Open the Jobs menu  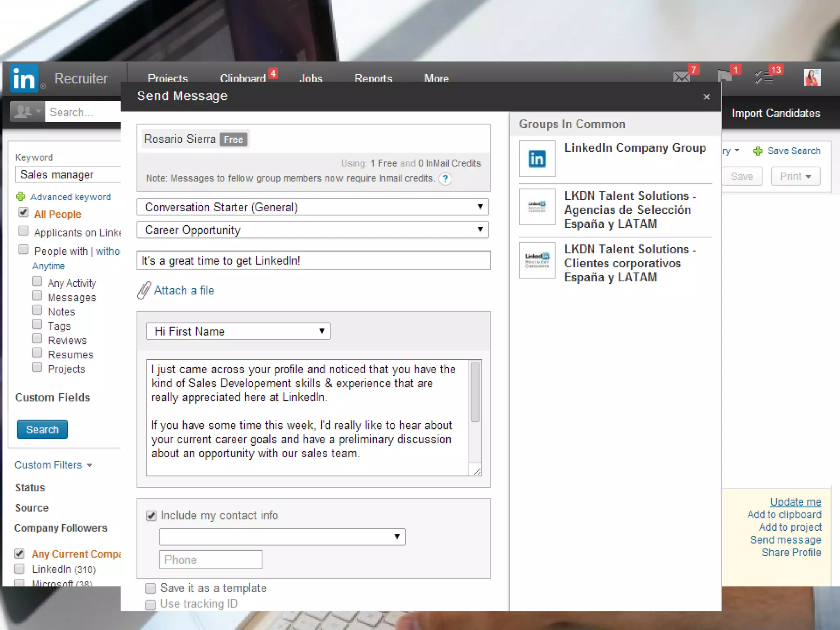pyautogui.click(x=311, y=78)
